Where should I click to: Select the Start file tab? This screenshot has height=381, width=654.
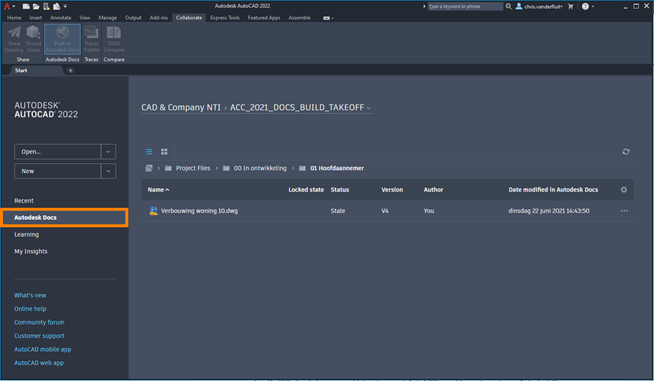pos(21,71)
